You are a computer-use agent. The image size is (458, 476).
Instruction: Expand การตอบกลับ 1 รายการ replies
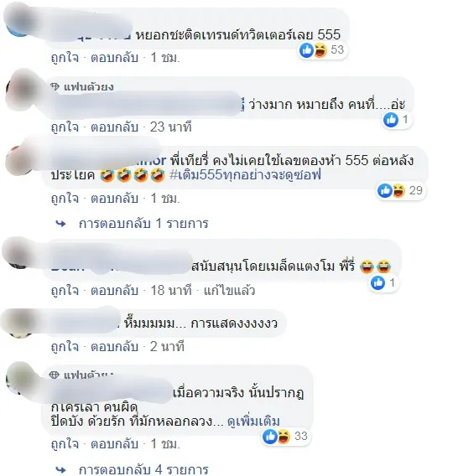click(143, 224)
